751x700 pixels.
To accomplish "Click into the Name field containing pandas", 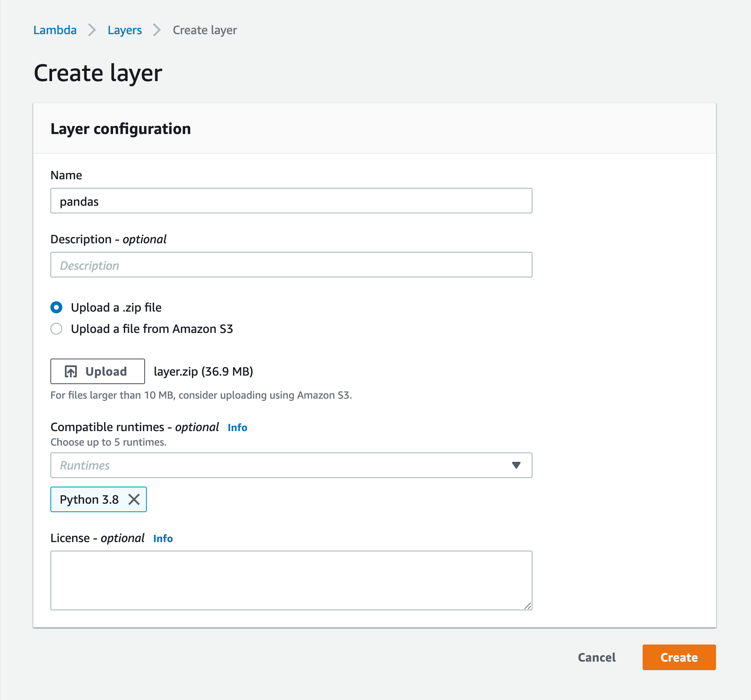I will point(291,201).
